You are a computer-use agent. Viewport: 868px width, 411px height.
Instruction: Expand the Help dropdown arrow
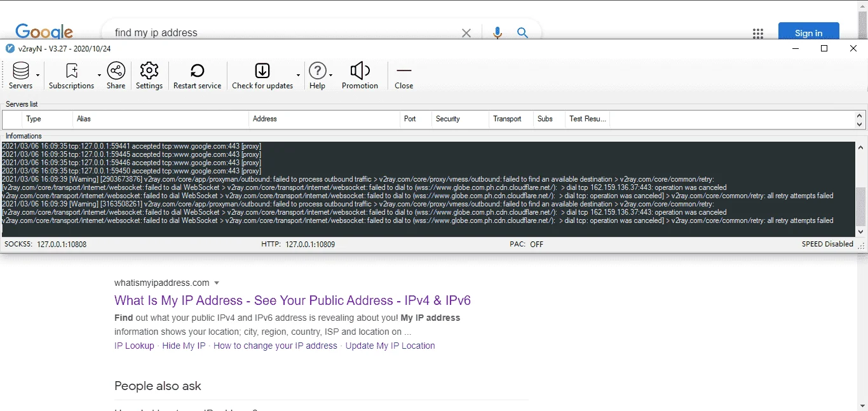coord(331,76)
